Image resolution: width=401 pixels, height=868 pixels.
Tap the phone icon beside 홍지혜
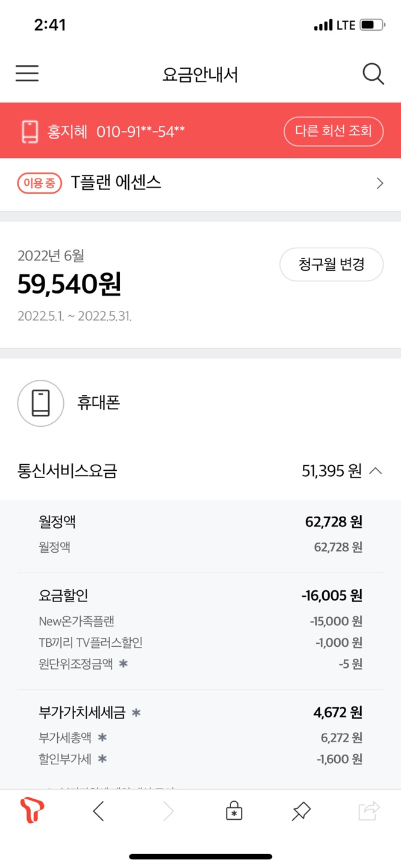(x=30, y=131)
